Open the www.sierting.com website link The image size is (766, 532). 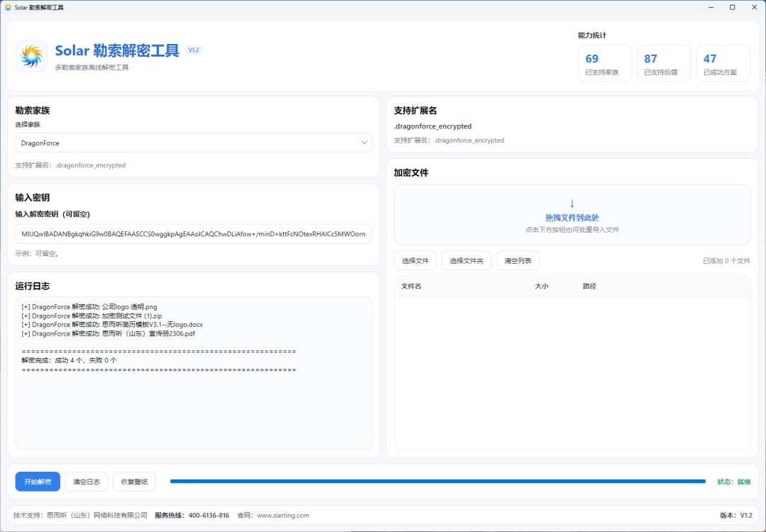point(283,516)
